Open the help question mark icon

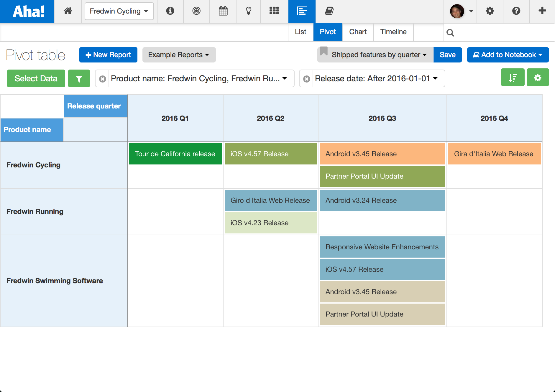(516, 11)
